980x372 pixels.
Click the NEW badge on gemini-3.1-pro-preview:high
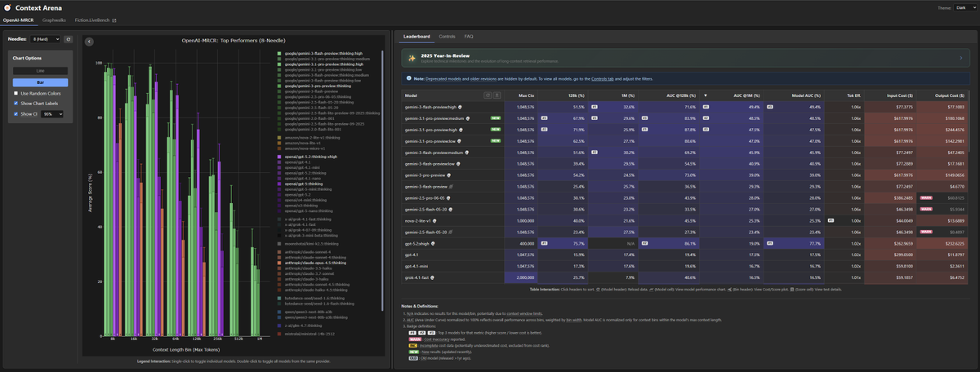[x=495, y=129]
